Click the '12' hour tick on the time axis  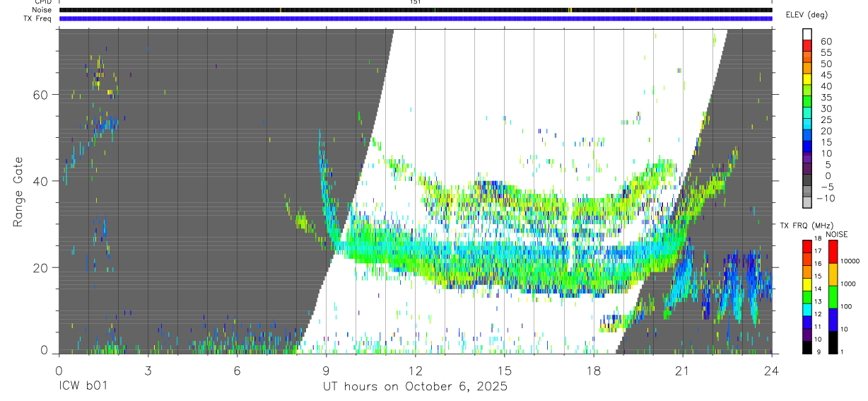coord(415,370)
